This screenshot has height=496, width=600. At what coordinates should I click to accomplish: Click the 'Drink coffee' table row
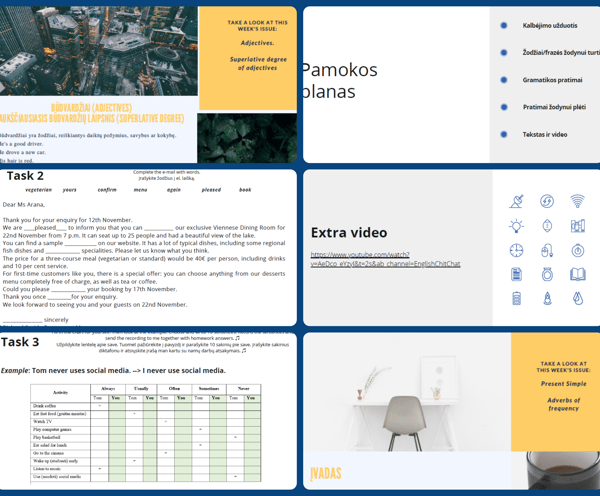coord(146,406)
